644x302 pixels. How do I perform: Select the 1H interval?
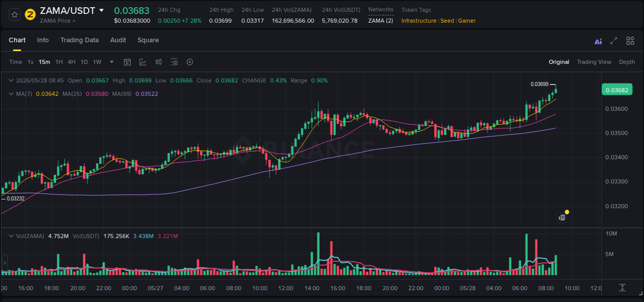click(x=59, y=62)
